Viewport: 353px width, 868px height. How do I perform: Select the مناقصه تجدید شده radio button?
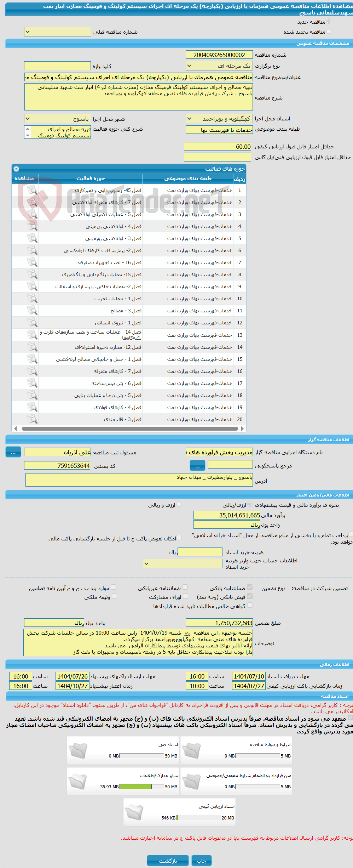point(329,32)
